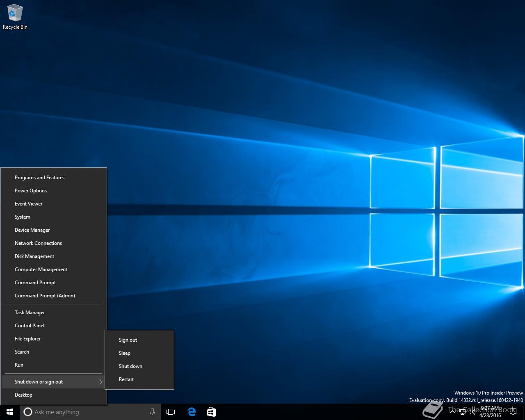This screenshot has height=420, width=525.
Task: Select Power Options in menu
Action: [x=54, y=191]
